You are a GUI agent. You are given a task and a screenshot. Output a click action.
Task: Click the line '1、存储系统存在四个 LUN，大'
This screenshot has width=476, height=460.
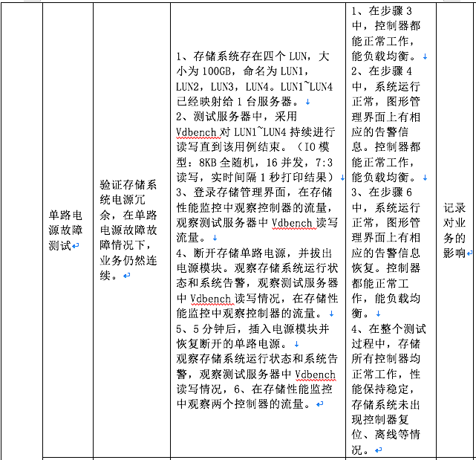tap(253, 56)
